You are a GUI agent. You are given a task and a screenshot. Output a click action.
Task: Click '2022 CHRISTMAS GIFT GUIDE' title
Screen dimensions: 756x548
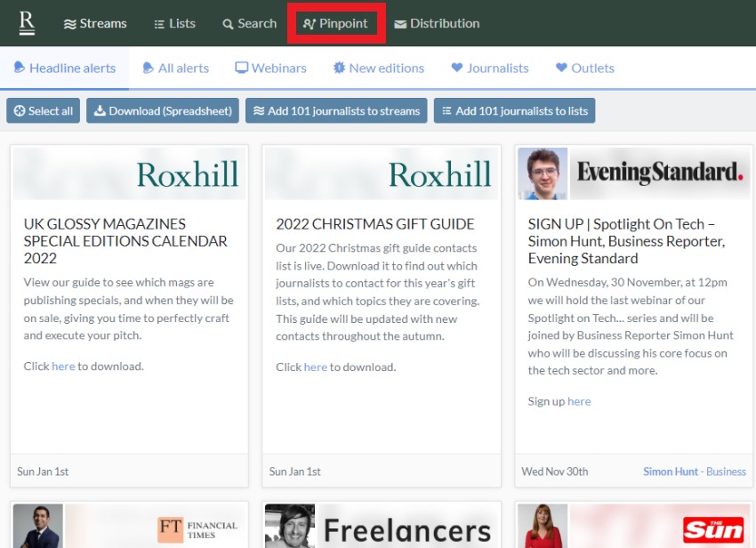375,224
